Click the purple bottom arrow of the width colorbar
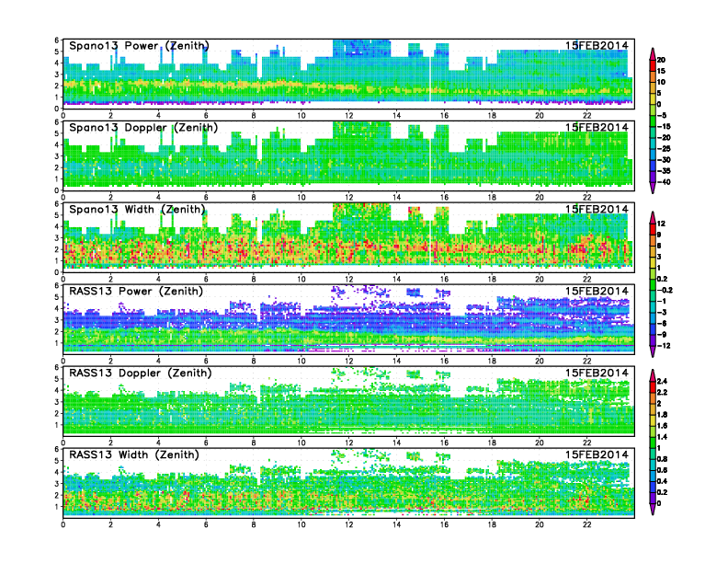This screenshot has width=728, height=563. coord(653,509)
